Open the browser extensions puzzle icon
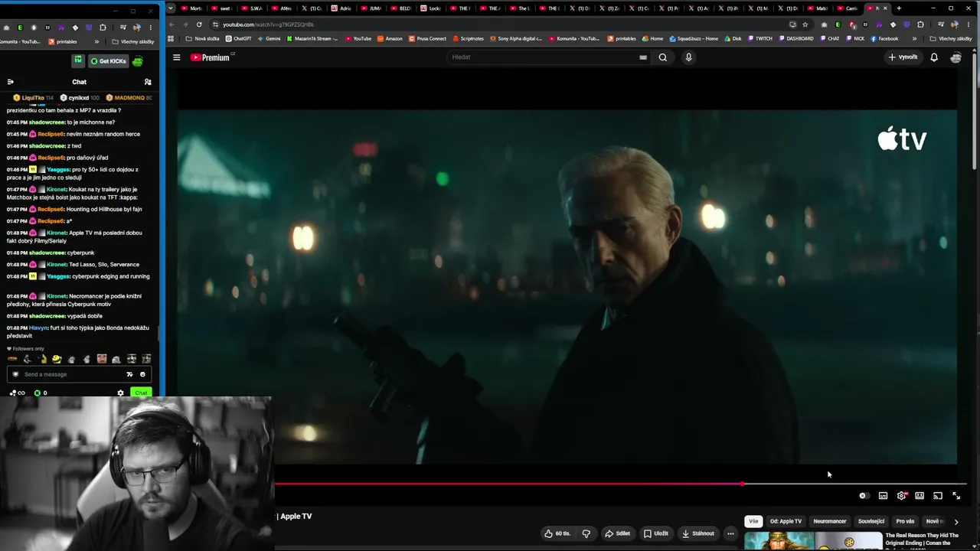 pos(920,24)
